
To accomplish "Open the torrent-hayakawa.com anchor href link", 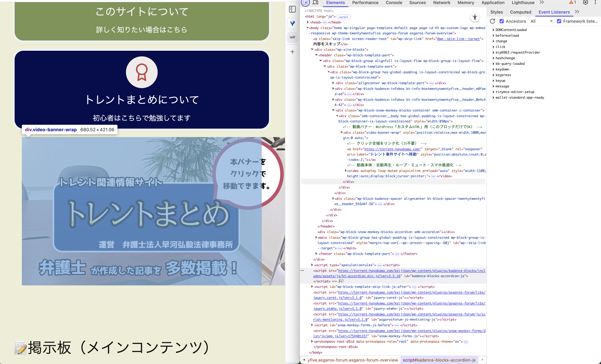I will [x=392, y=149].
